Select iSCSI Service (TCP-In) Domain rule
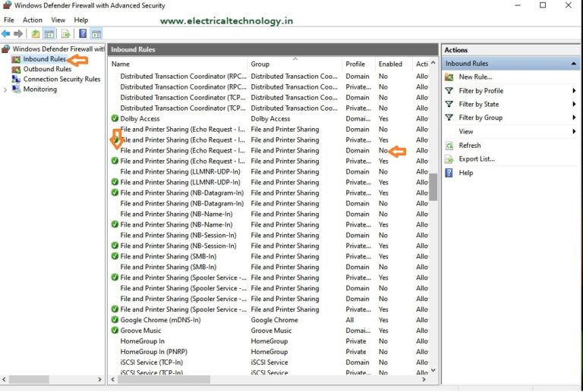 pos(269,362)
